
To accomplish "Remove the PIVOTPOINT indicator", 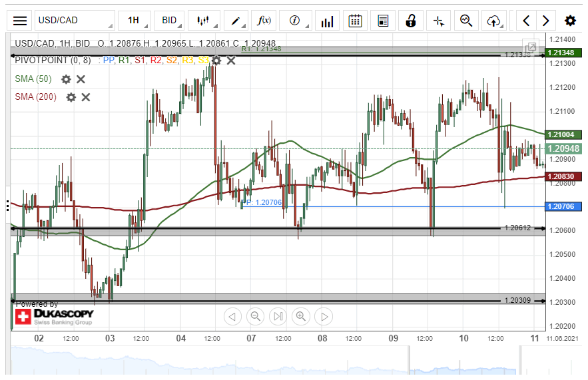I will [231, 61].
